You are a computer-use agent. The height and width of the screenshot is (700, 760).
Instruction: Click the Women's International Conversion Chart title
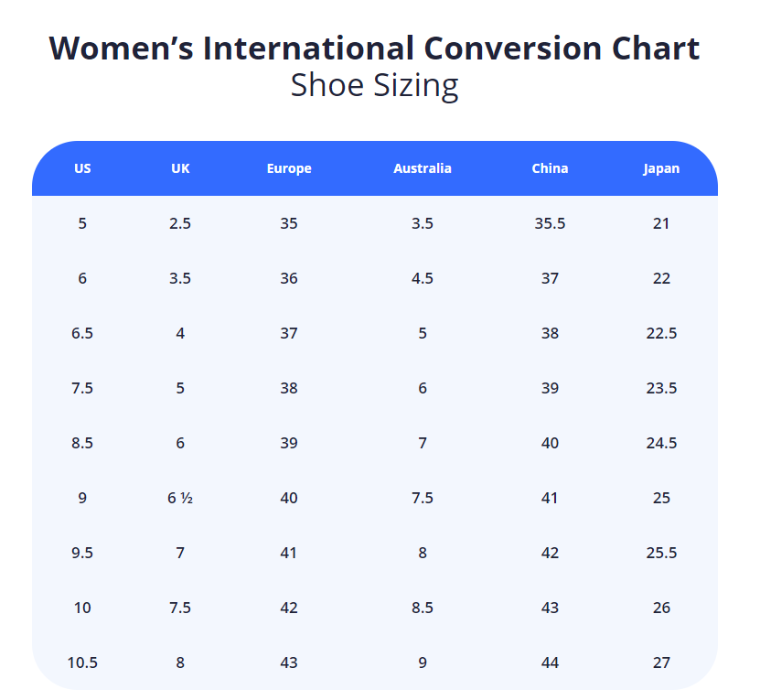[374, 48]
